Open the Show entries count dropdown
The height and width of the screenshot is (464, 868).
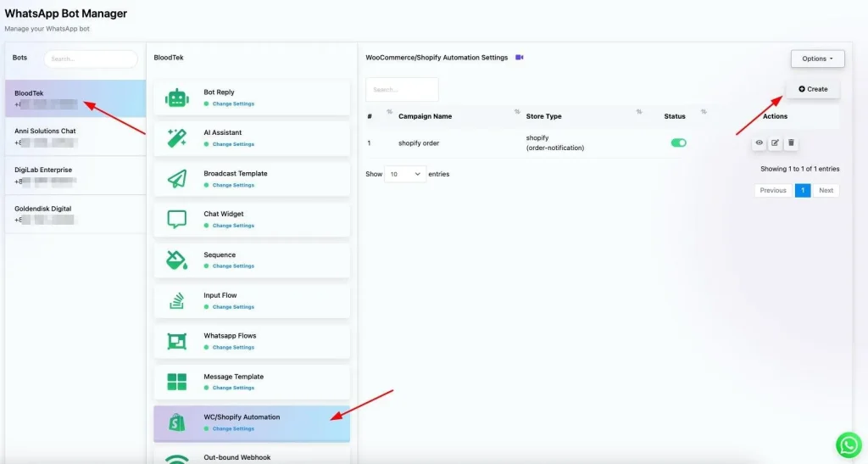tap(404, 174)
